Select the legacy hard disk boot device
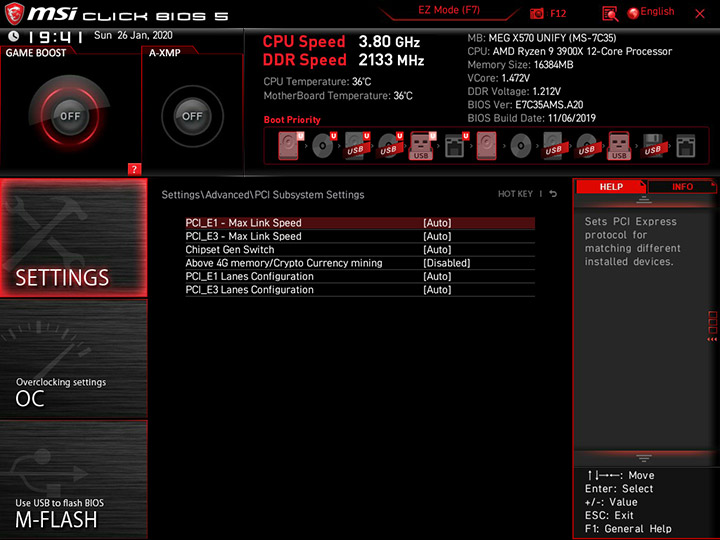The image size is (720, 540). coord(486,146)
